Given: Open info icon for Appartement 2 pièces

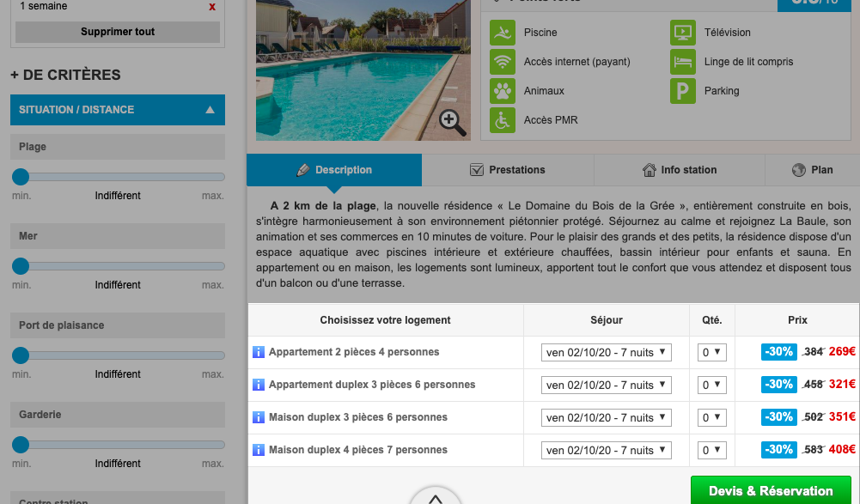Looking at the screenshot, I should tap(259, 352).
